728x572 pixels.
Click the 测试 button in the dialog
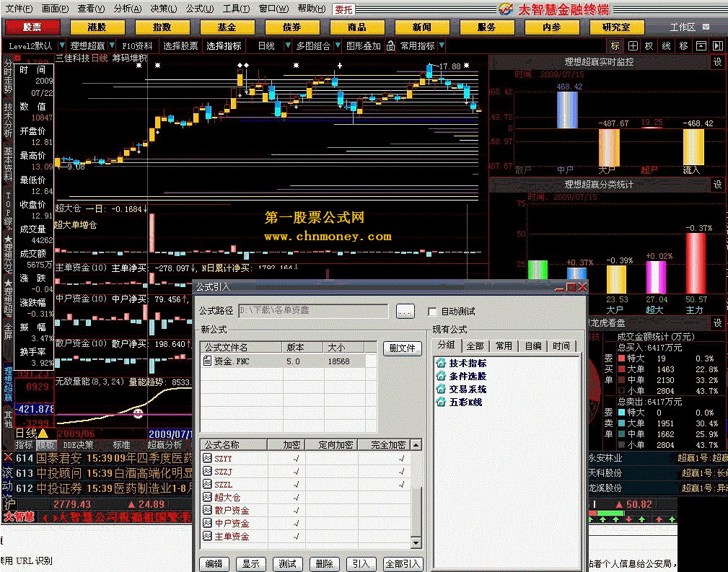coord(287,563)
